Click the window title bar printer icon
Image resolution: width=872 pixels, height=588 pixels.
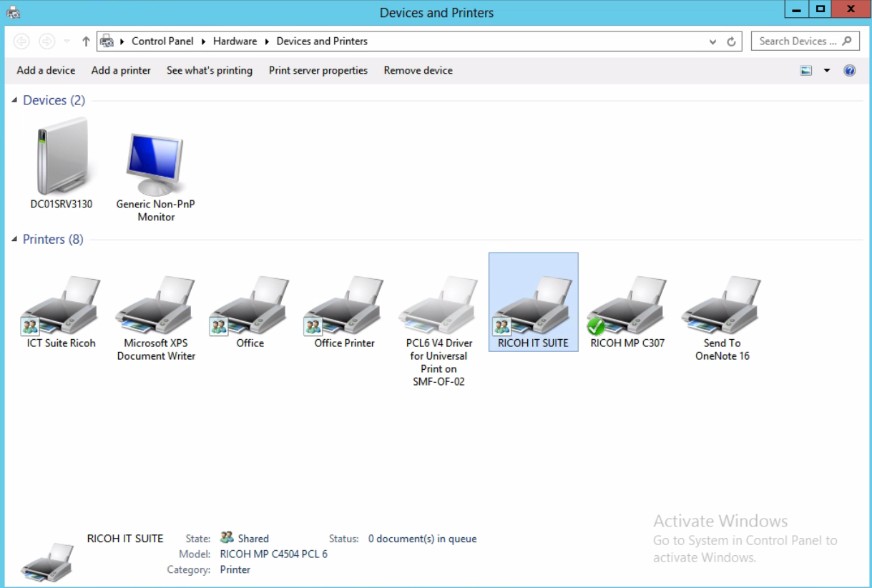coord(13,11)
